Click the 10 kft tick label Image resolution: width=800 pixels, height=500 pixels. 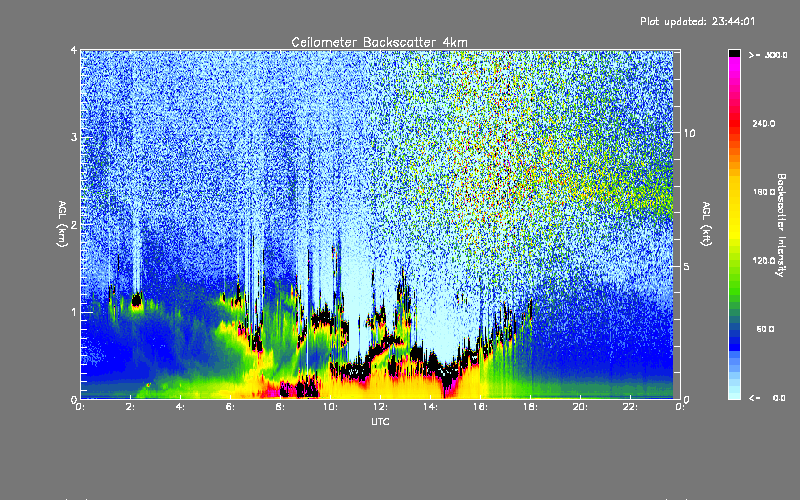(689, 133)
